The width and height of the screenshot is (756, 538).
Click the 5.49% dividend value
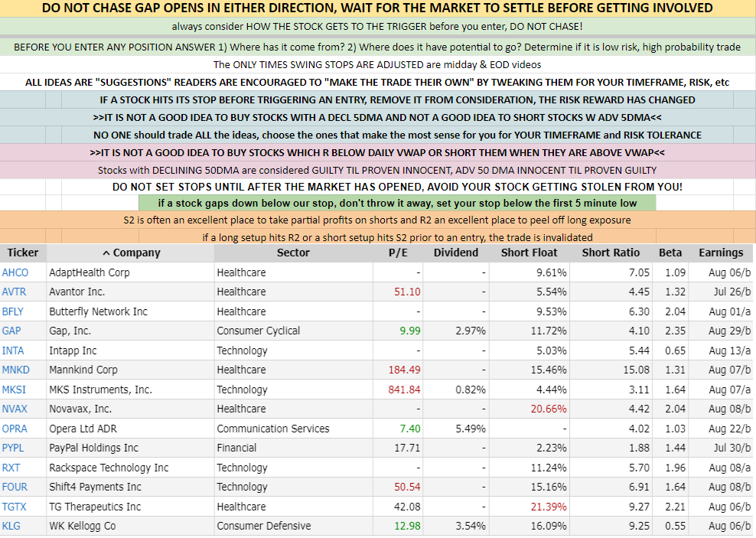click(471, 429)
